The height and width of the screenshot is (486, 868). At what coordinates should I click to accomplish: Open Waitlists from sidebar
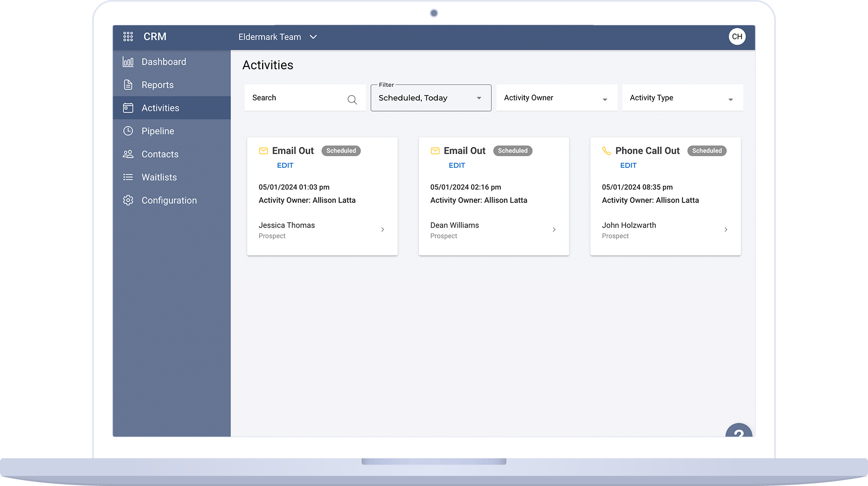click(x=172, y=177)
